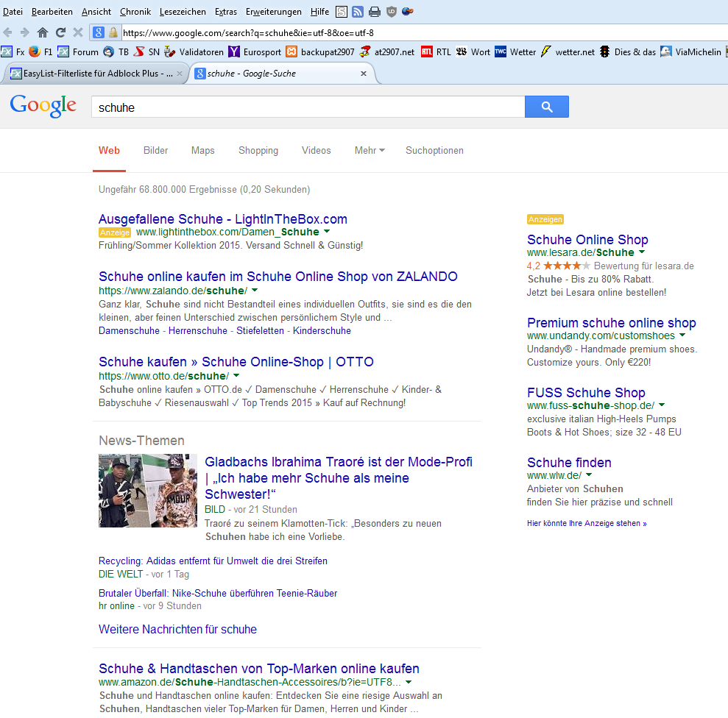Viewport: 728px width, 718px height.
Task: Open the Wetter bookmark
Action: 515,52
